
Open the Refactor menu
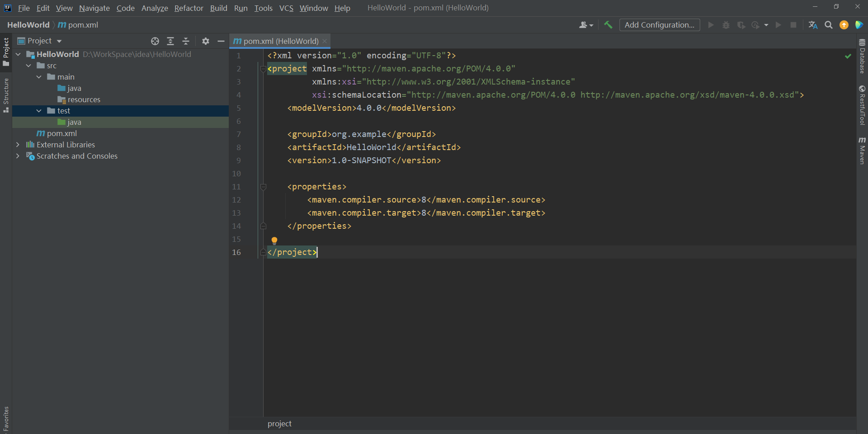[x=189, y=8]
